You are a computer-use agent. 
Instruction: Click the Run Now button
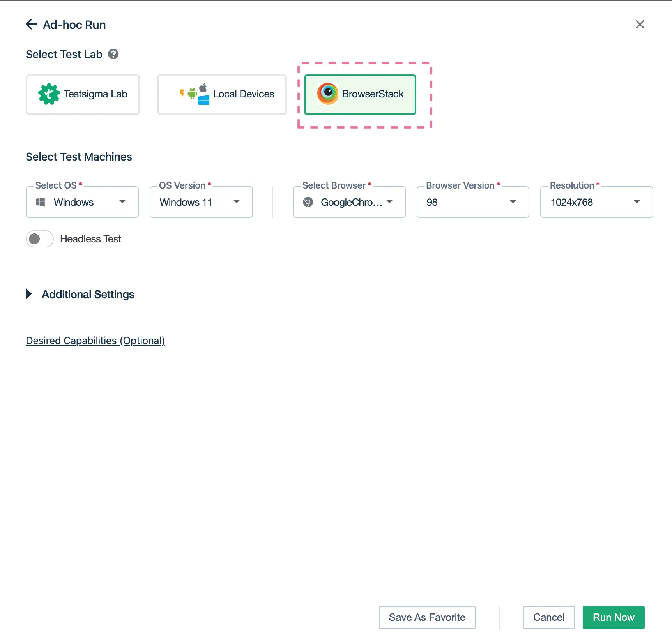point(613,617)
